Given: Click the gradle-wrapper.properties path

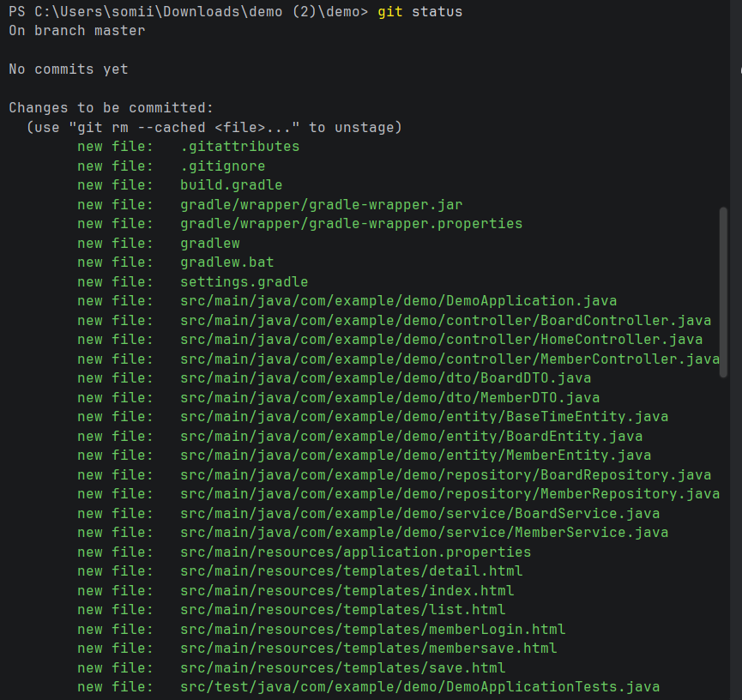Looking at the screenshot, I should (351, 223).
